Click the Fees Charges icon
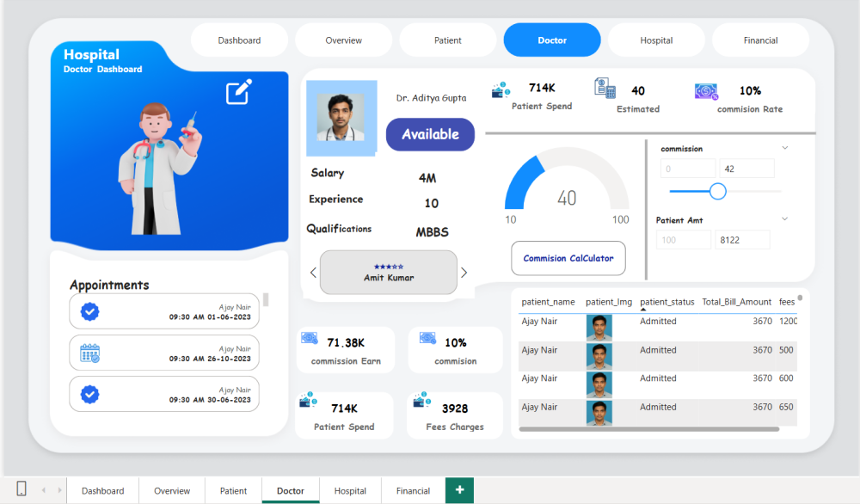This screenshot has height=504, width=860. pyautogui.click(x=421, y=401)
